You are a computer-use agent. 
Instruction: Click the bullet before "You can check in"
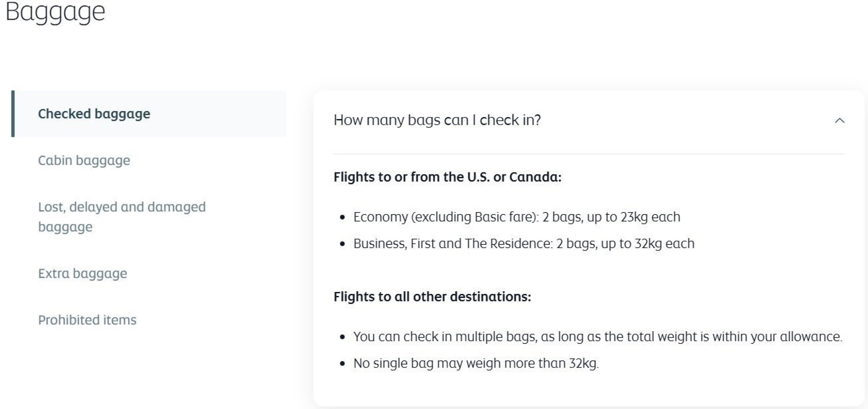[342, 337]
